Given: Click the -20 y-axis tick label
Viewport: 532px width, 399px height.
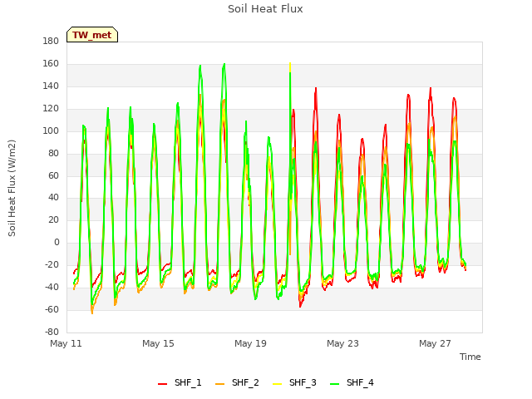Looking at the screenshot, I should (52, 264).
